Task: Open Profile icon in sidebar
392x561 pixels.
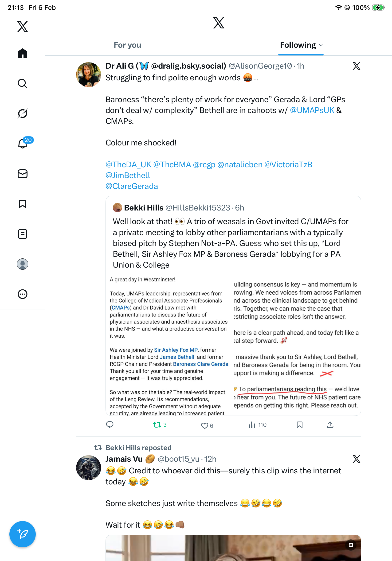Action: (x=23, y=264)
